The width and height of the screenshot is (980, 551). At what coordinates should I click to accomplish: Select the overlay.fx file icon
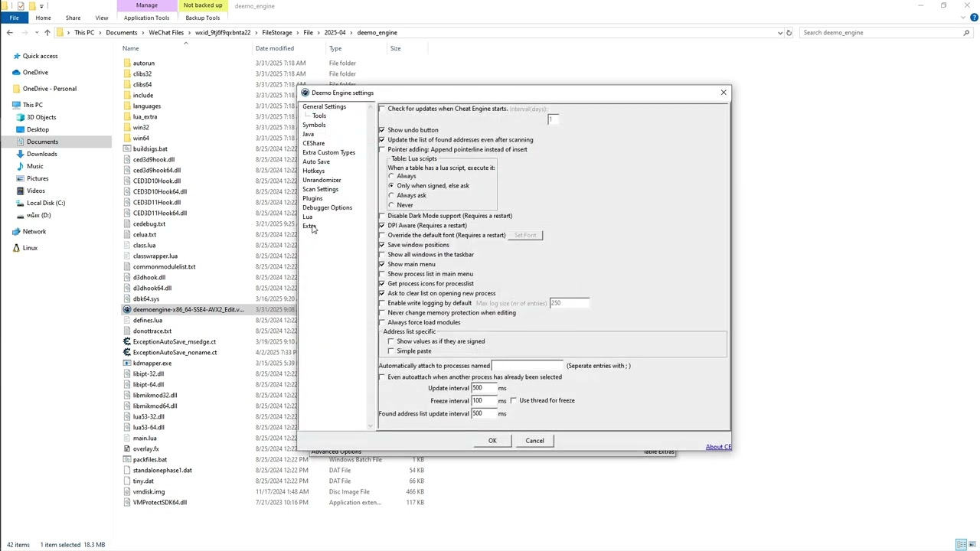pos(127,448)
